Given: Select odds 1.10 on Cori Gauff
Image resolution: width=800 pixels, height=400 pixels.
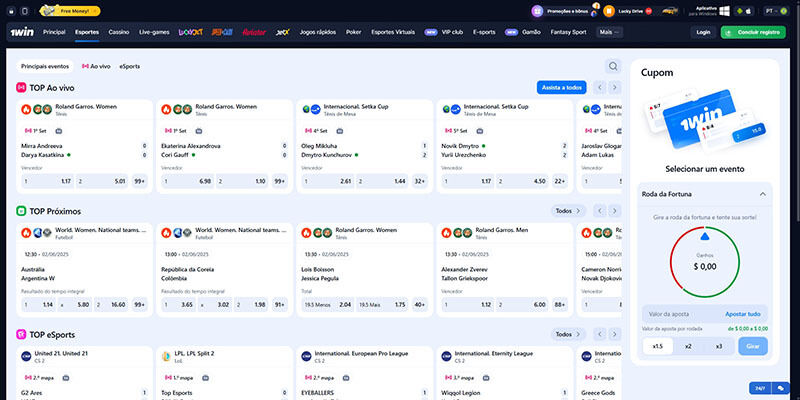Looking at the screenshot, I should tap(242, 182).
